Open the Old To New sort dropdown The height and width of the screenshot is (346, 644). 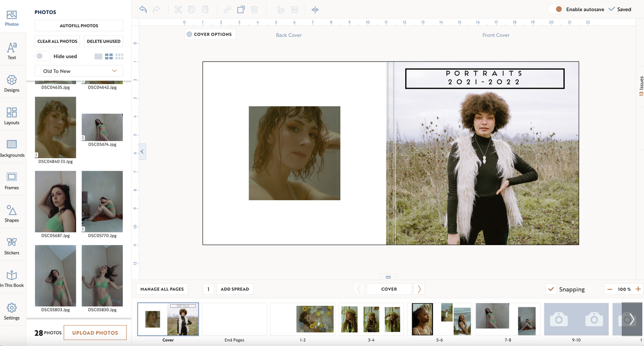78,70
